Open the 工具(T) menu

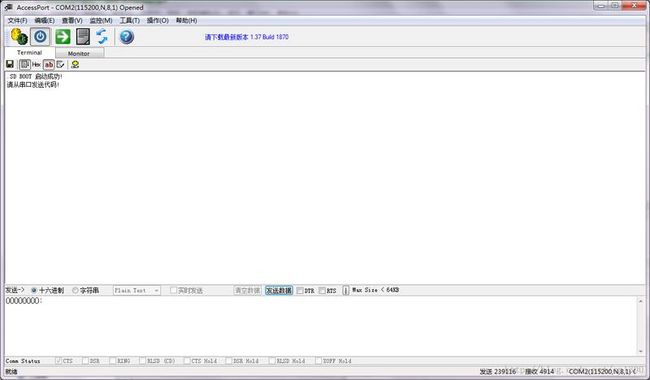pyautogui.click(x=129, y=20)
